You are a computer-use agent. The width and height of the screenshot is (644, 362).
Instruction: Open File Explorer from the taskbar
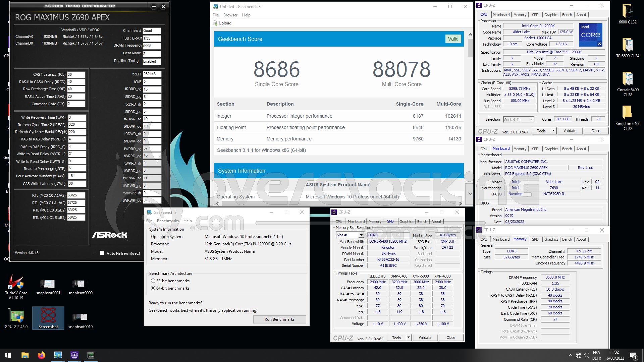[x=25, y=355]
